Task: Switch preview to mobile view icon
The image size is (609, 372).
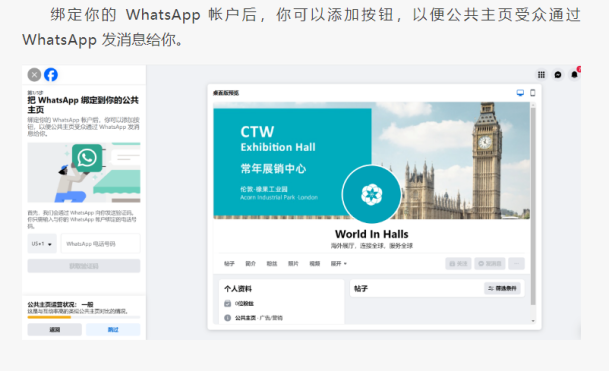Action: click(532, 93)
